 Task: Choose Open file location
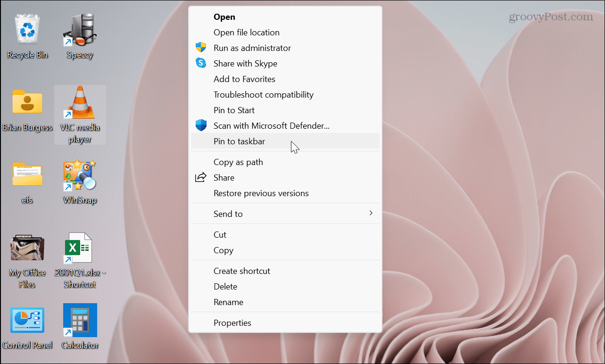coord(285,32)
